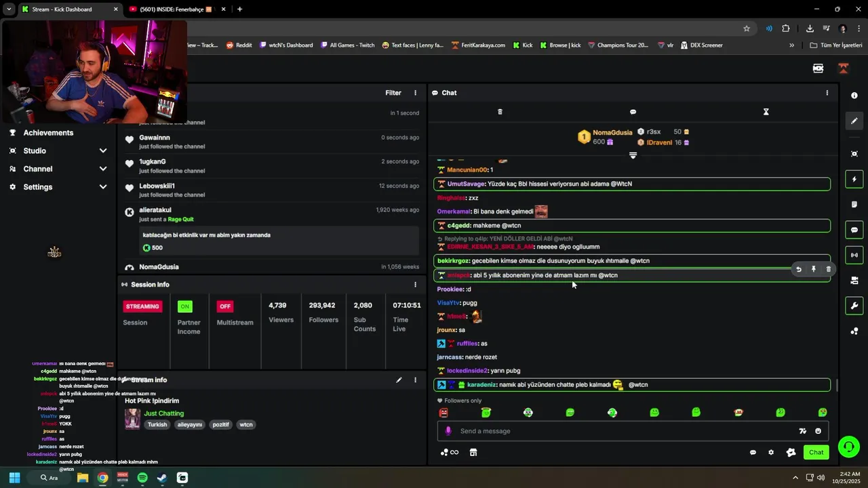Image resolution: width=868 pixels, height=488 pixels.
Task: Click the reply arrow on the hovered chat message
Action: click(x=799, y=270)
